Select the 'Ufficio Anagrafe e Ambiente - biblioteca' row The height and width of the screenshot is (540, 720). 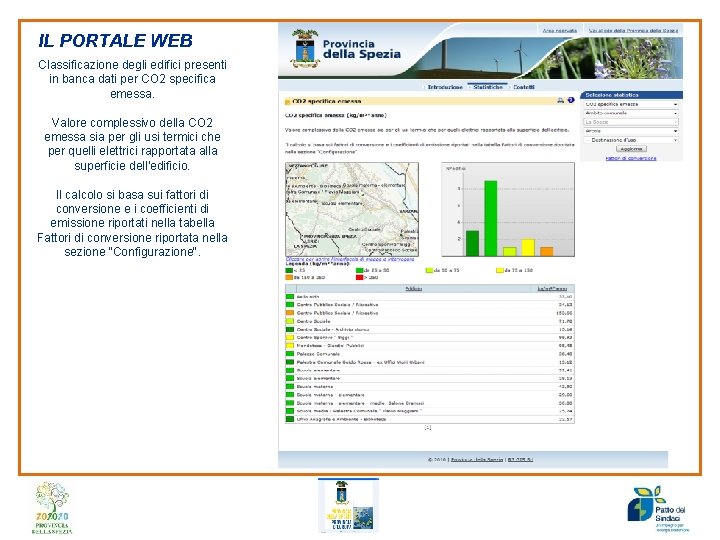429,419
